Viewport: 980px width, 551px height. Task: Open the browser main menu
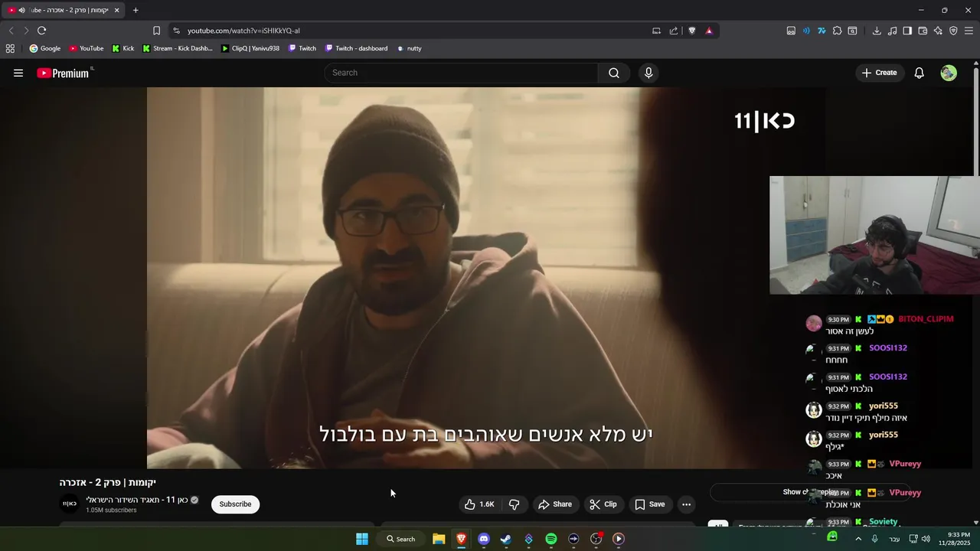(x=969, y=31)
